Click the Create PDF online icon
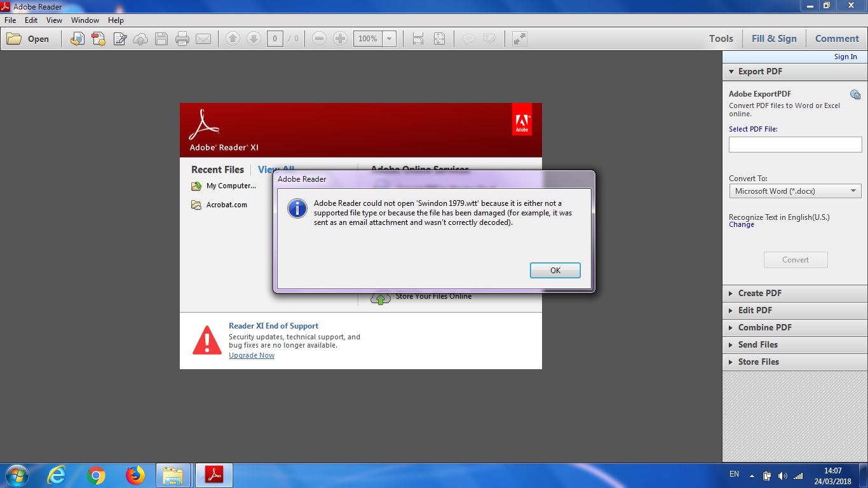 point(98,39)
